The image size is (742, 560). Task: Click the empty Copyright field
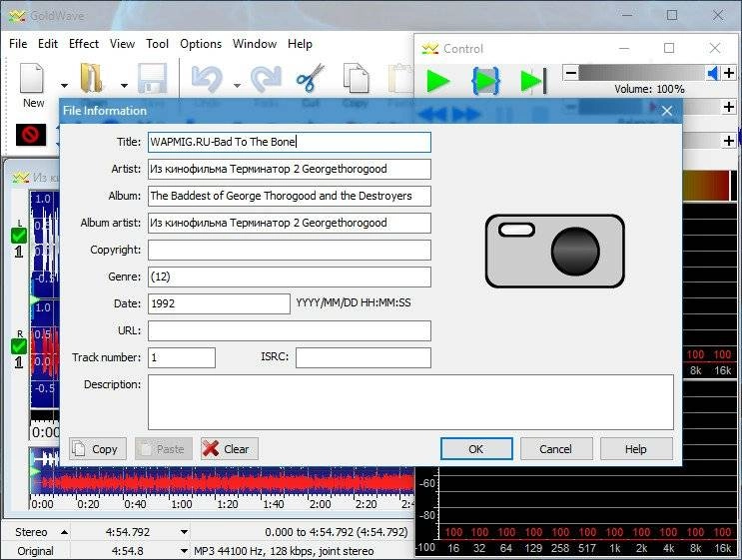point(290,250)
